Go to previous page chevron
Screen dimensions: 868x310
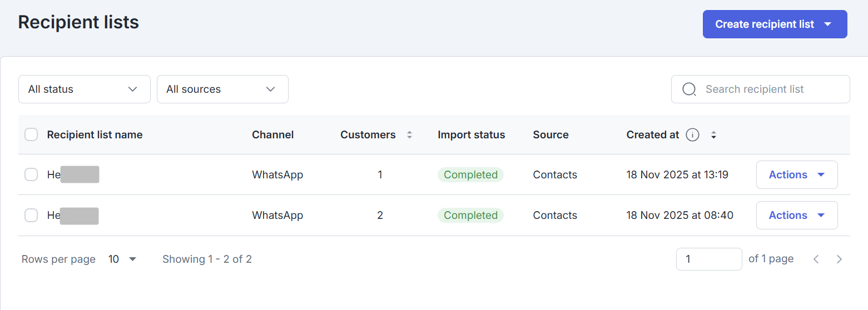(x=816, y=259)
